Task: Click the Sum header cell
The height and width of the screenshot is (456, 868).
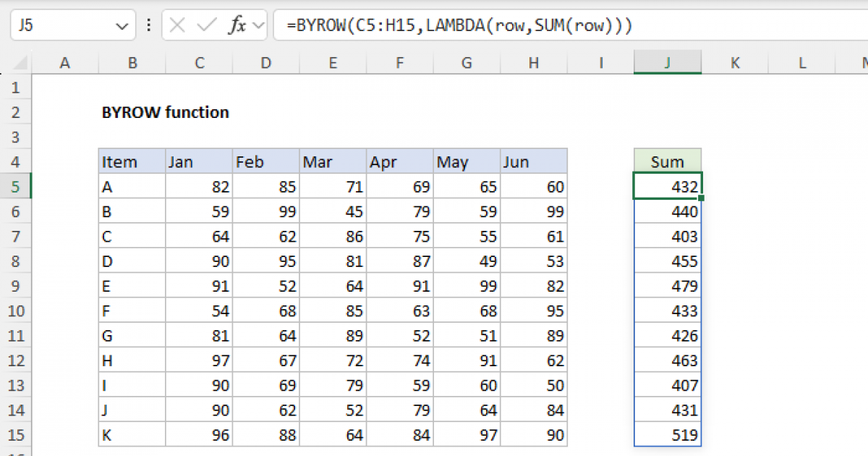Action: click(x=667, y=161)
